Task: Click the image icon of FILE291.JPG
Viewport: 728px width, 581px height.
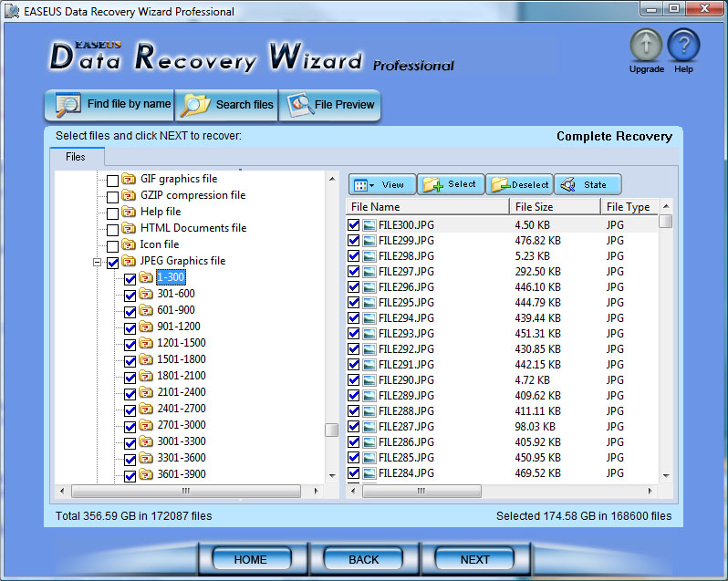Action: click(369, 365)
